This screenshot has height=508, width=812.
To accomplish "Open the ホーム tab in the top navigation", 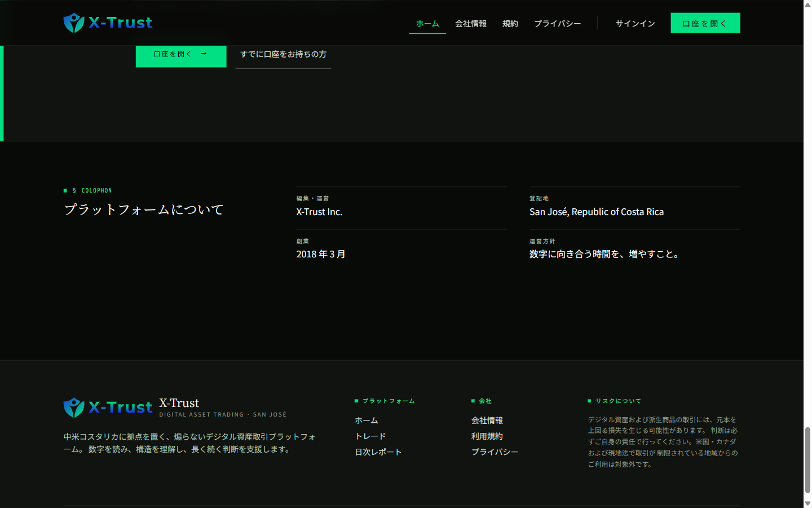I will pyautogui.click(x=427, y=23).
